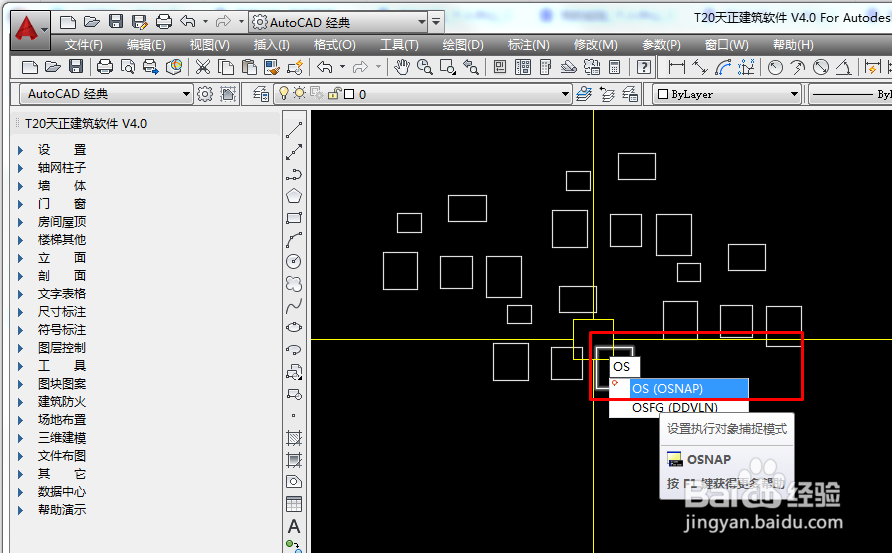Open the 视图(V) menu
892x553 pixels.
(209, 44)
